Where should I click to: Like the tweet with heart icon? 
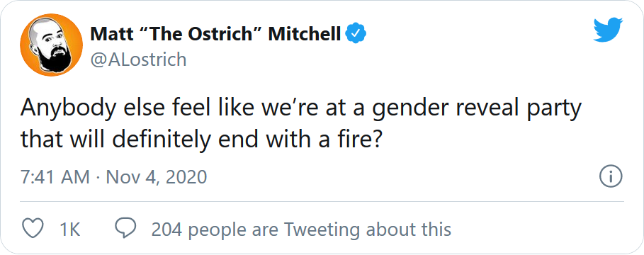[32, 229]
